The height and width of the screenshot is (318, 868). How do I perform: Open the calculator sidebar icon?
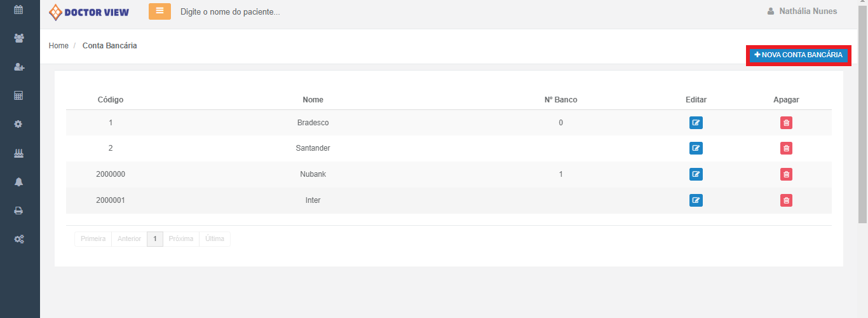point(18,95)
